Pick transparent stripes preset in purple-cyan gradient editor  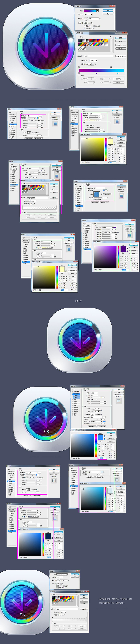coord(103,44)
